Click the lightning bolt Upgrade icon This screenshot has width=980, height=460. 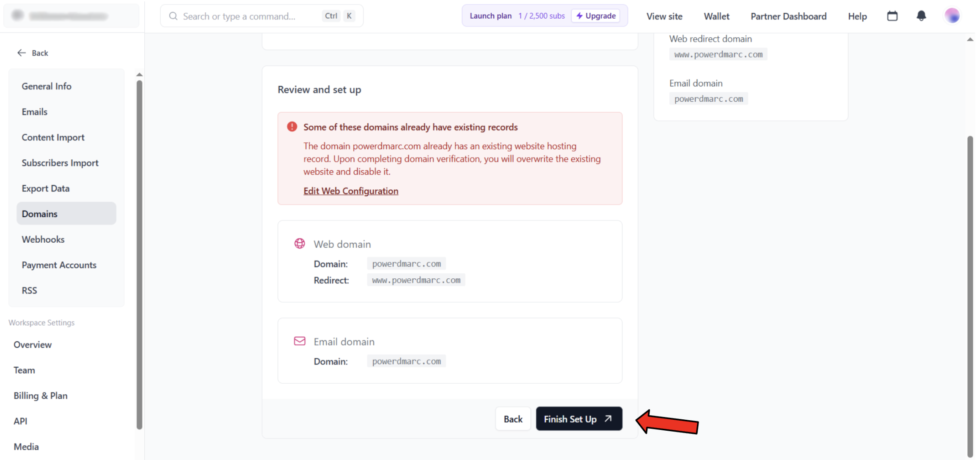(x=579, y=16)
